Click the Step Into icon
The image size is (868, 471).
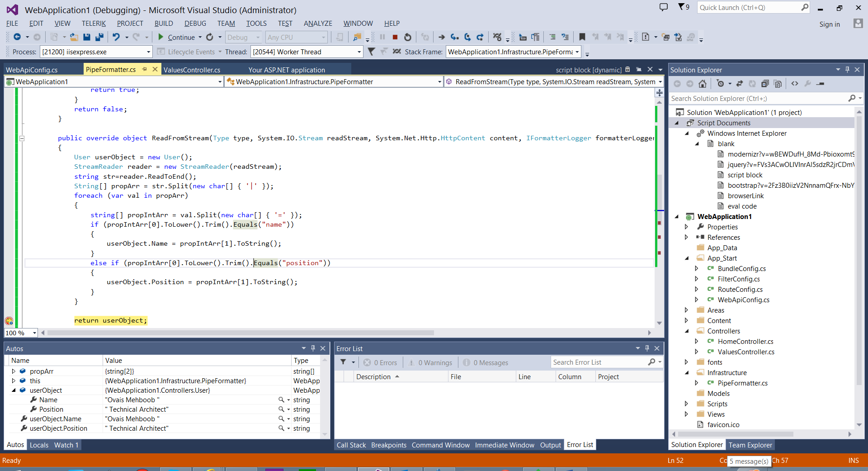[x=455, y=37]
